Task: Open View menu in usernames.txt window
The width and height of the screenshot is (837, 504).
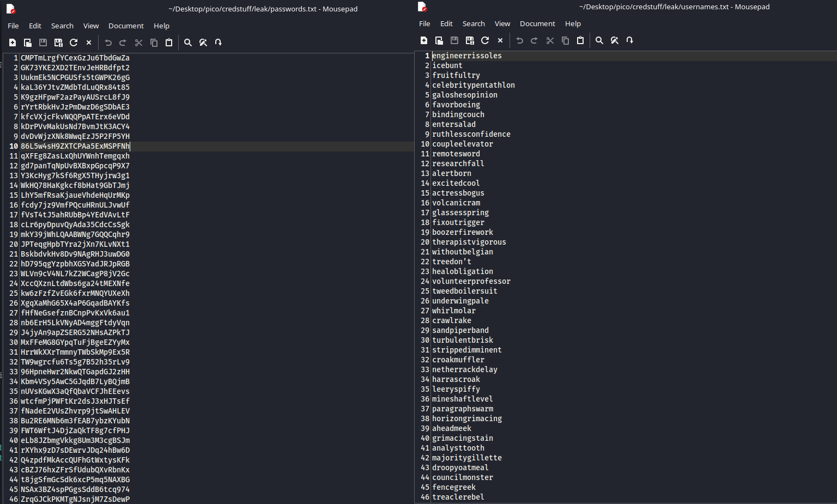Action: (x=502, y=23)
